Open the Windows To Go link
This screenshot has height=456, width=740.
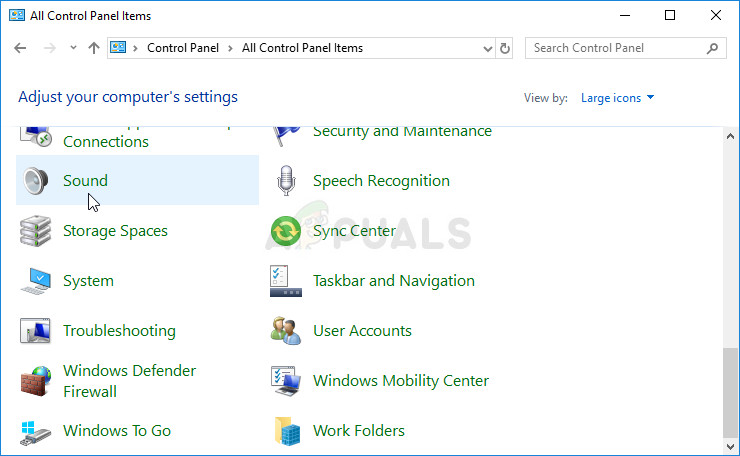point(117,431)
